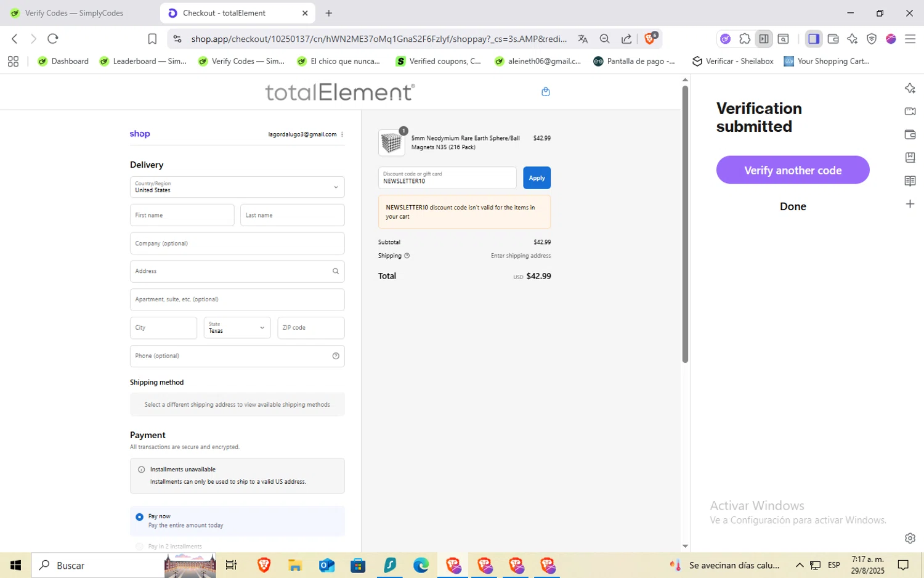Viewport: 924px width, 578px height.
Task: Select Pay in 2 installments radio option
Action: pyautogui.click(x=140, y=547)
